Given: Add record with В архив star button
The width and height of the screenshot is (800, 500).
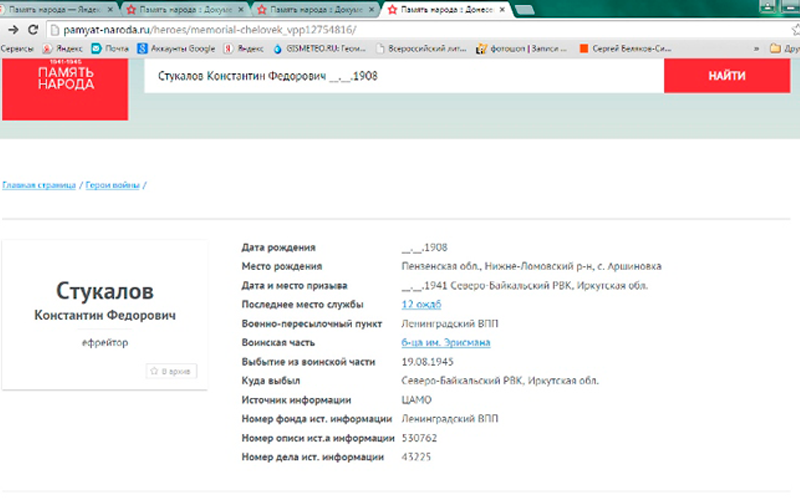Looking at the screenshot, I should [171, 371].
